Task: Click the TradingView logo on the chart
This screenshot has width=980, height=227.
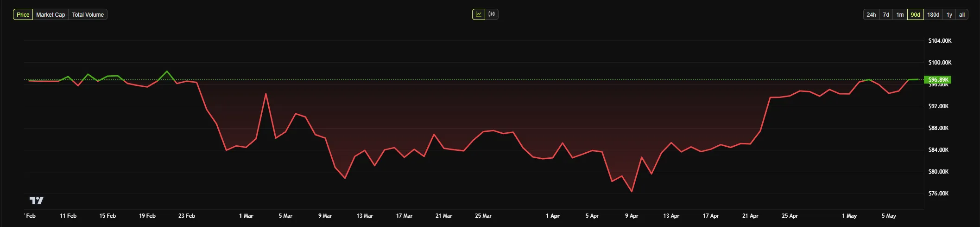Action: [37, 200]
